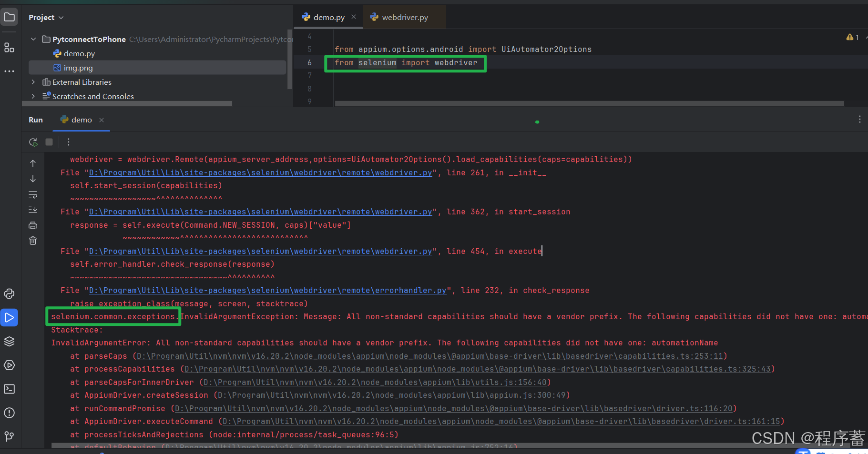Navigate down the stack trace

click(x=33, y=179)
